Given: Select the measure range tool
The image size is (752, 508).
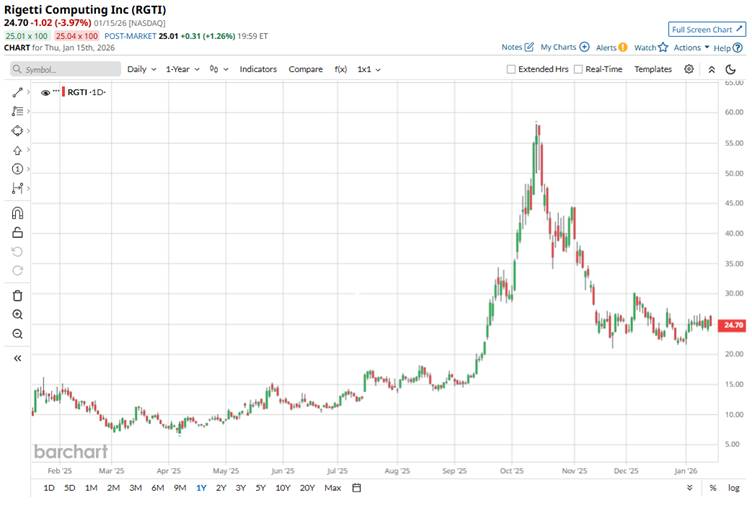Looking at the screenshot, I should (x=18, y=188).
